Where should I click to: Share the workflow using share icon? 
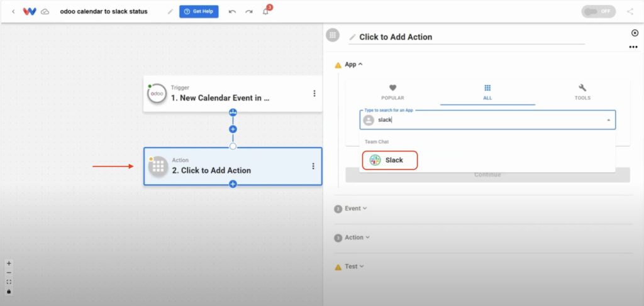click(x=630, y=11)
